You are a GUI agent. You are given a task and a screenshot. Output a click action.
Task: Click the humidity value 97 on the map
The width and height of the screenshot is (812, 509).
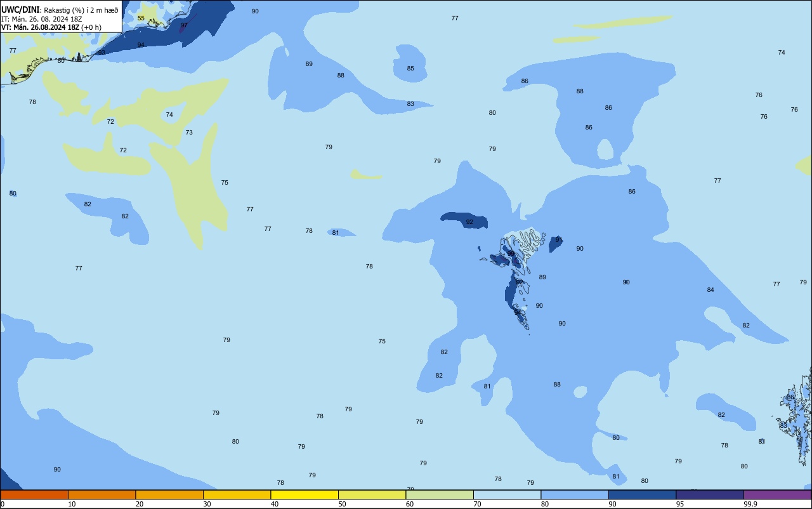[x=184, y=25]
